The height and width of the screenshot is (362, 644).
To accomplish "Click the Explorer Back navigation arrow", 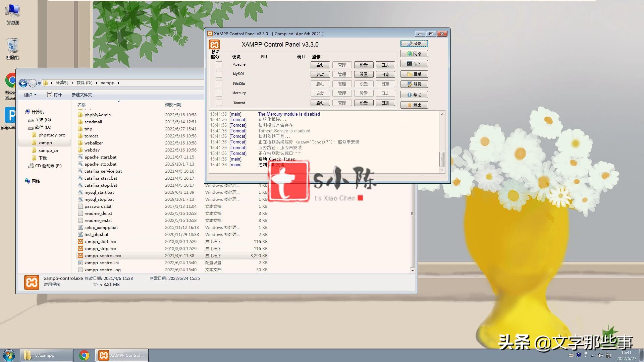I will tap(23, 83).
